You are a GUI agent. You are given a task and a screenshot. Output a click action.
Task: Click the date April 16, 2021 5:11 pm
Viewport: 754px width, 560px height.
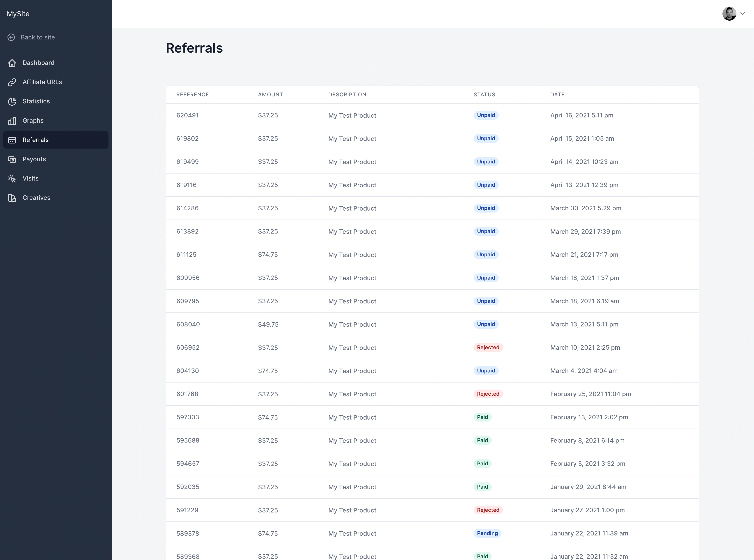pos(582,115)
